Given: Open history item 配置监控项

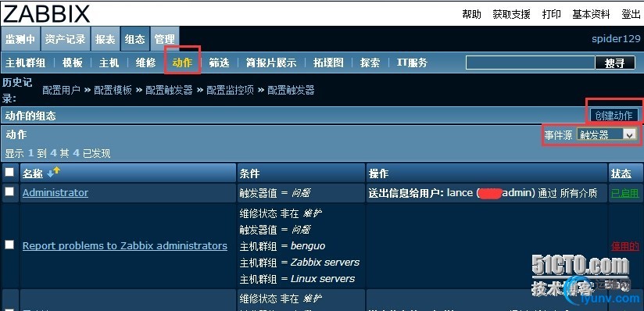Looking at the screenshot, I should point(230,90).
